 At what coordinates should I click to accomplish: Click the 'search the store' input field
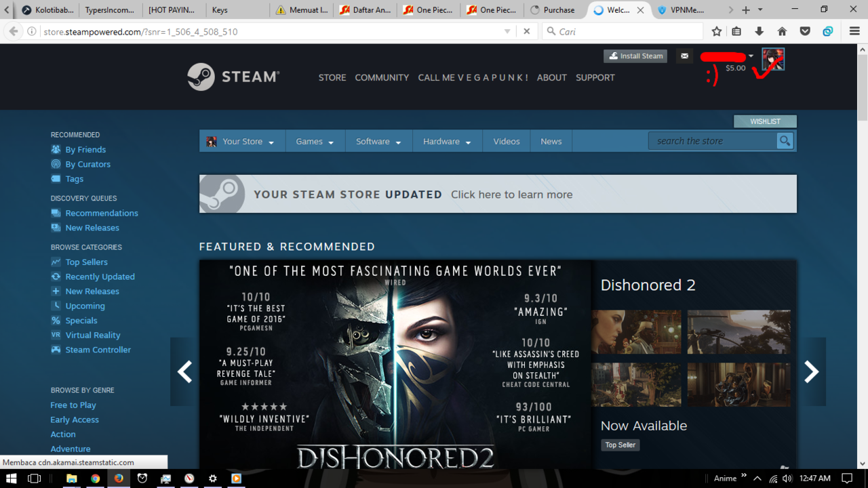pyautogui.click(x=712, y=141)
